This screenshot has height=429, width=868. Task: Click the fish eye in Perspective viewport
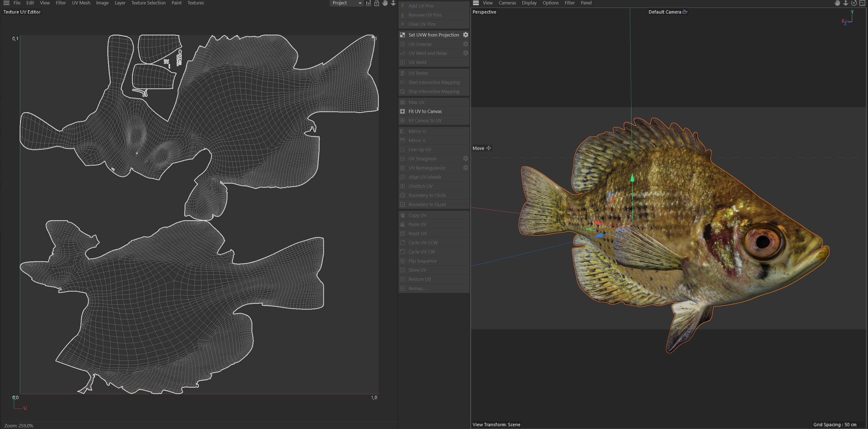pos(762,242)
